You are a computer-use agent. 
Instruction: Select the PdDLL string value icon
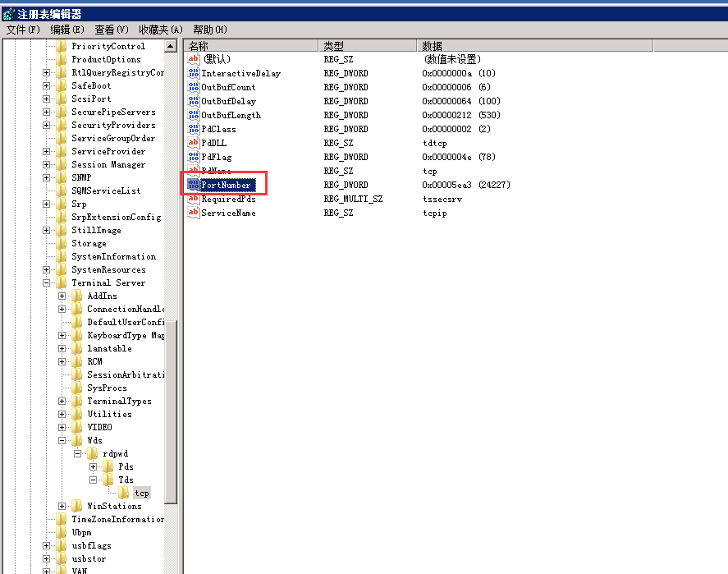pos(194,143)
